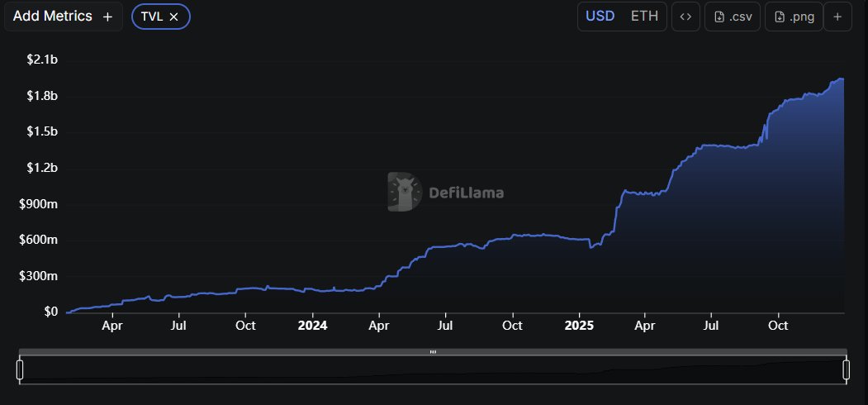Switch chart denomination to ETH
This screenshot has width=868, height=405.
click(x=644, y=17)
